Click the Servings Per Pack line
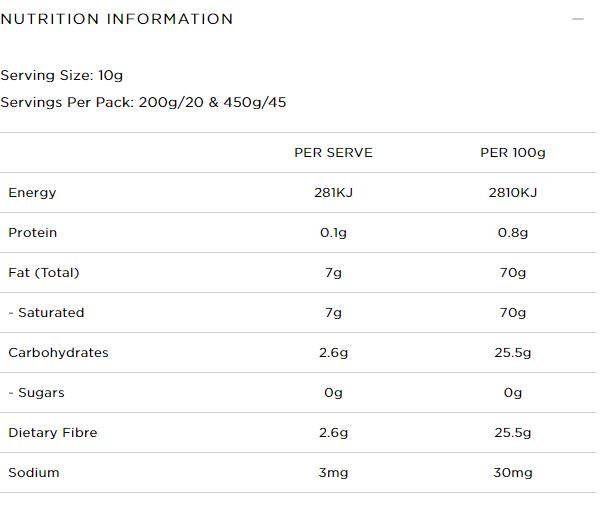The image size is (616, 523). click(143, 102)
